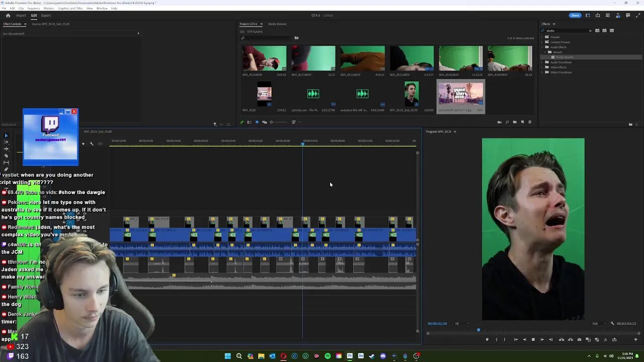
Task: Clear the Effects search field
Action: (590, 31)
